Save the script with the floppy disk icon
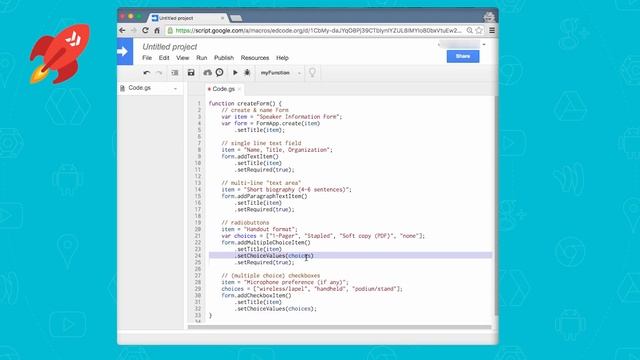The width and height of the screenshot is (640, 360). [191, 73]
